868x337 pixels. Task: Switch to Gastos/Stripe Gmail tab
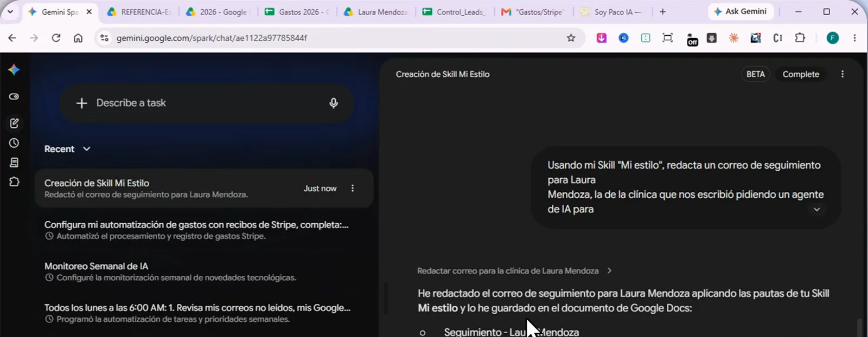pyautogui.click(x=533, y=11)
